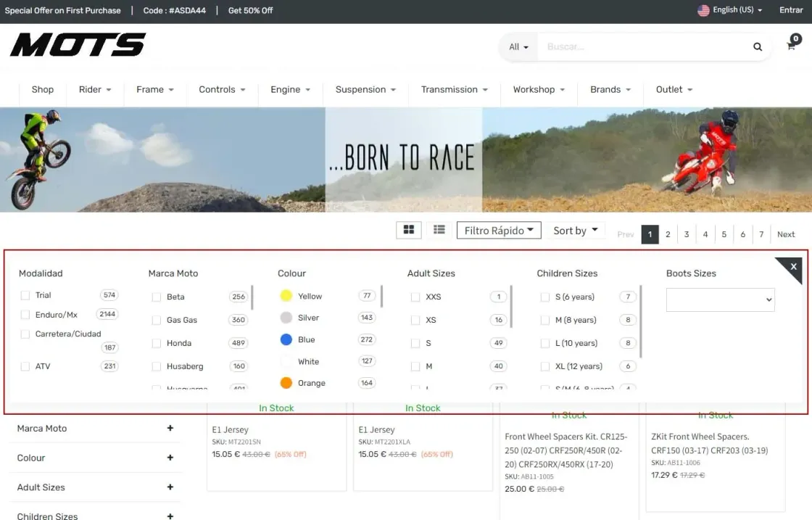812x520 pixels.
Task: Check adult size XS checkbox
Action: [415, 320]
